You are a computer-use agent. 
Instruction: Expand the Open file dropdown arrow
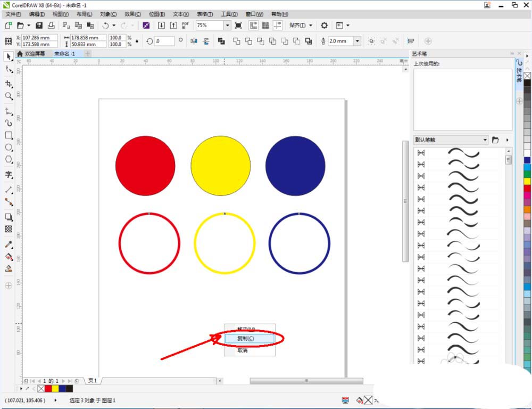pos(29,26)
